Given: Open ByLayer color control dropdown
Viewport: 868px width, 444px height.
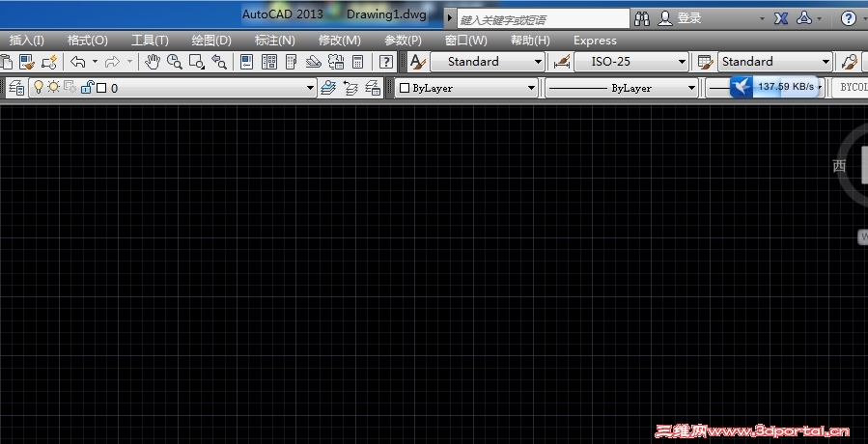Looking at the screenshot, I should pos(531,88).
